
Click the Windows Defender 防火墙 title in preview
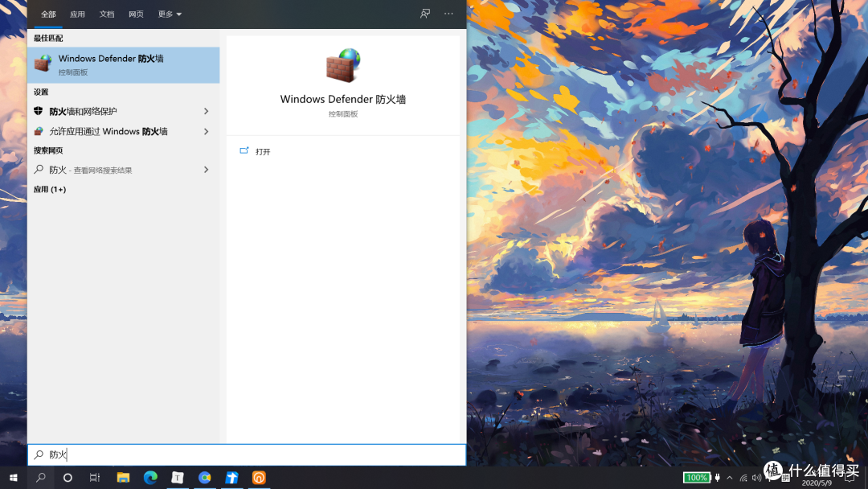pyautogui.click(x=342, y=99)
